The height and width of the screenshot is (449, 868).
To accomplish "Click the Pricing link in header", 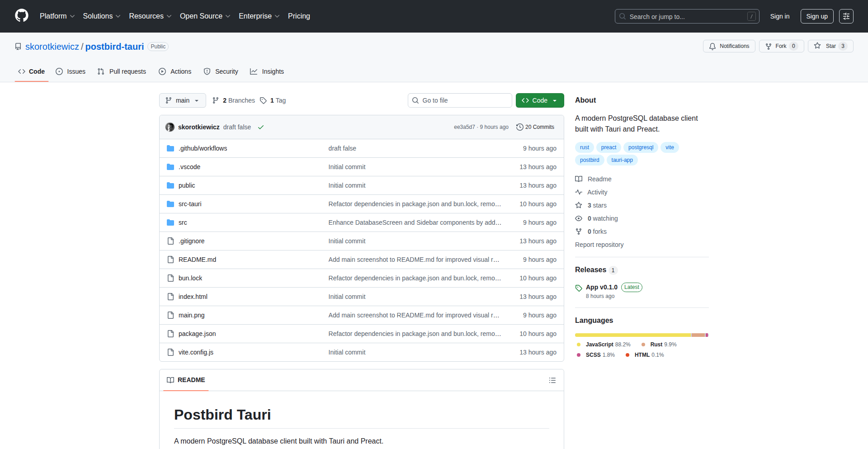I will (x=299, y=16).
